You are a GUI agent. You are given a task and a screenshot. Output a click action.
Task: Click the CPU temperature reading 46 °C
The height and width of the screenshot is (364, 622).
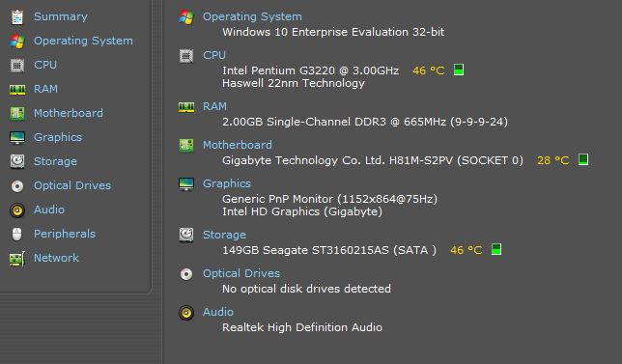[429, 70]
